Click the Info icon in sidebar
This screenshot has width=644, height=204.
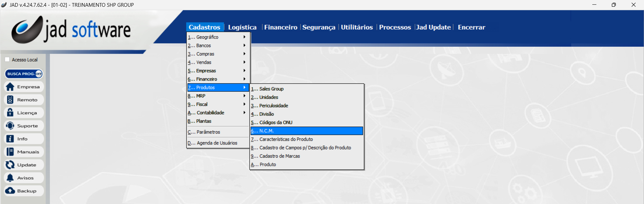[10, 139]
